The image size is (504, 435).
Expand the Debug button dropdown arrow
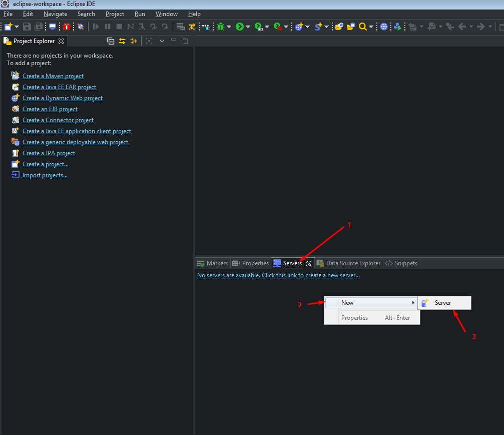(229, 27)
